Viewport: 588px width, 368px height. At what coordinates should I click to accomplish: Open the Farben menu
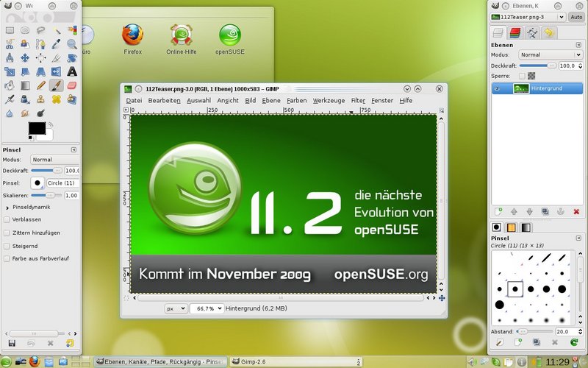point(297,101)
